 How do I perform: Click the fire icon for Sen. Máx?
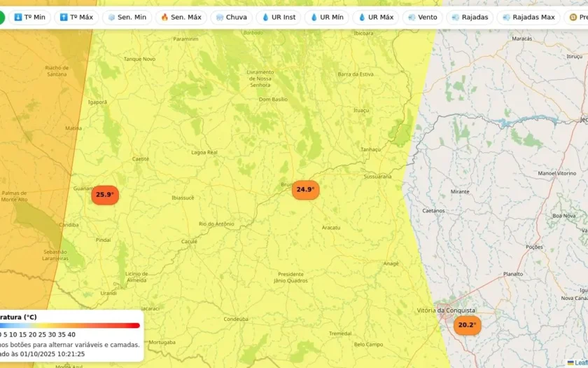pos(164,18)
